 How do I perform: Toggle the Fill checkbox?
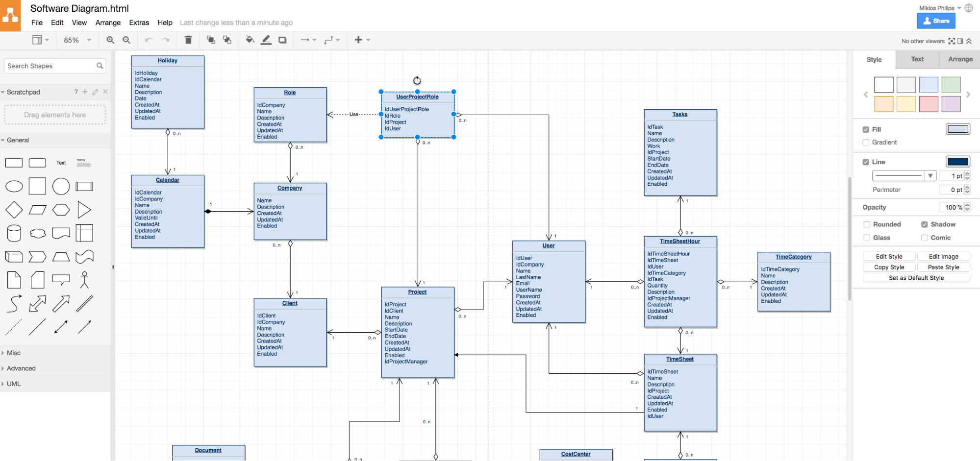click(x=866, y=130)
